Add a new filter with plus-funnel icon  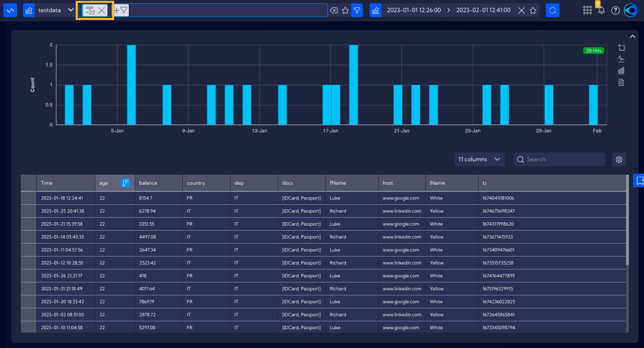point(121,10)
